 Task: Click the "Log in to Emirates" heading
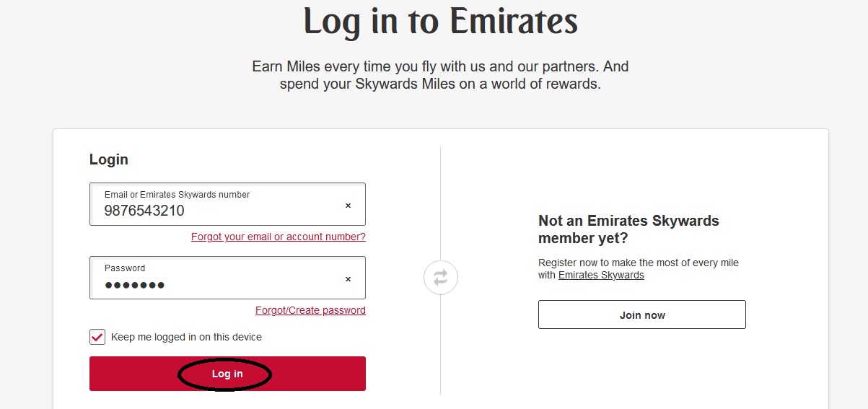[440, 22]
